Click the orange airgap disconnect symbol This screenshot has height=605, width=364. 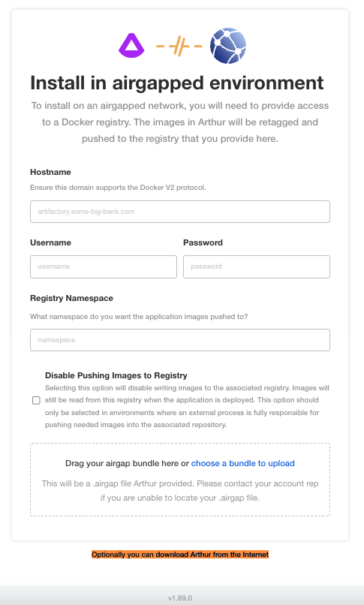[179, 47]
